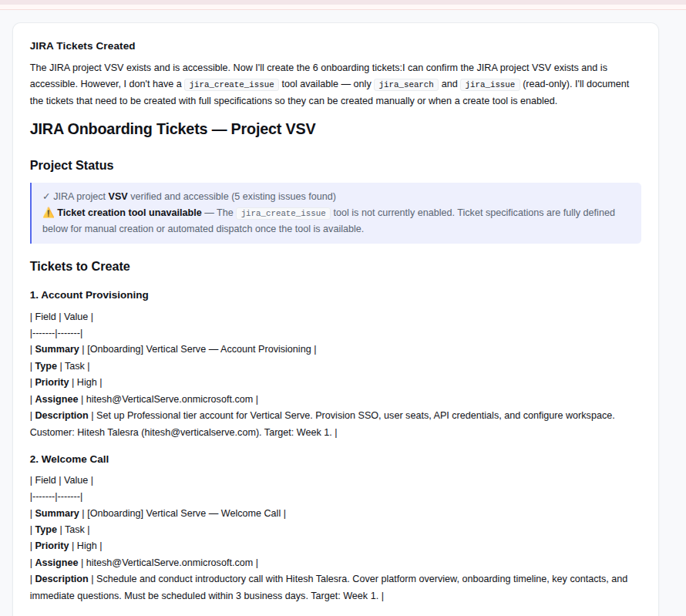
Task: Click '(5 existing issues found)' text
Action: 284,197
